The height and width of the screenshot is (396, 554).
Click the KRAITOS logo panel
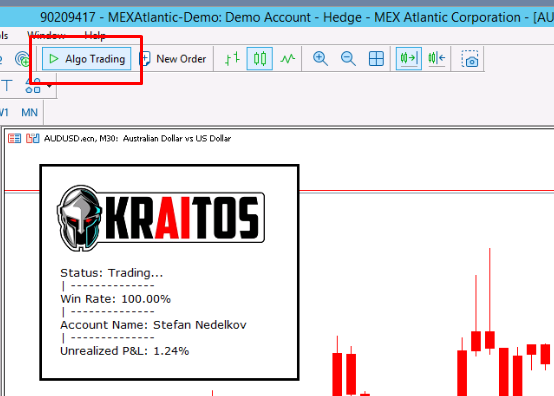[x=161, y=218]
